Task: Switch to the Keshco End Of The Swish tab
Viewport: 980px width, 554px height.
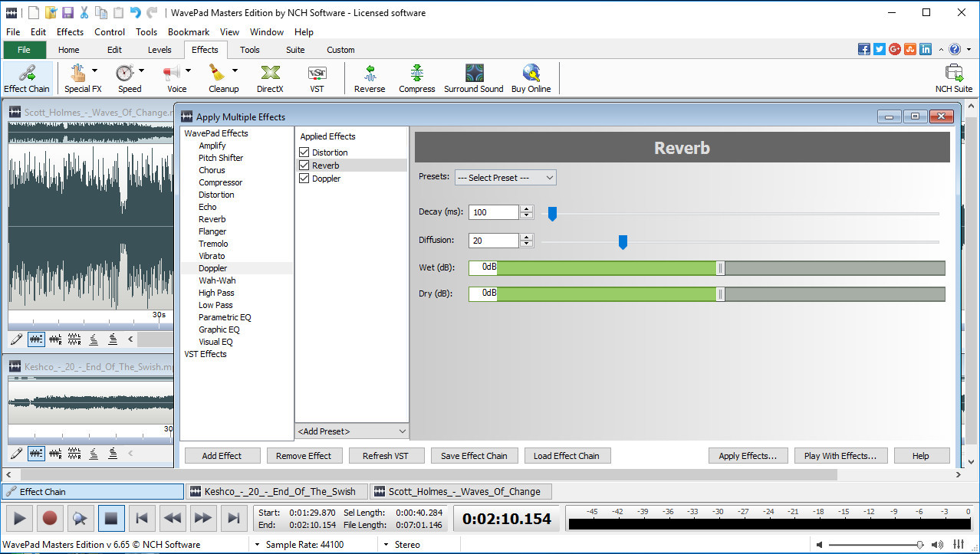Action: pyautogui.click(x=278, y=492)
